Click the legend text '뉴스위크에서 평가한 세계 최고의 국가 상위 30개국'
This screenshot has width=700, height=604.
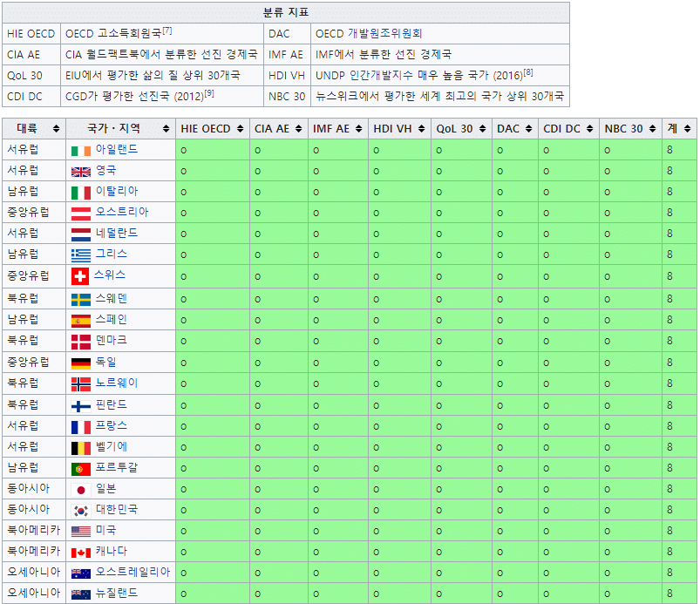tap(439, 97)
